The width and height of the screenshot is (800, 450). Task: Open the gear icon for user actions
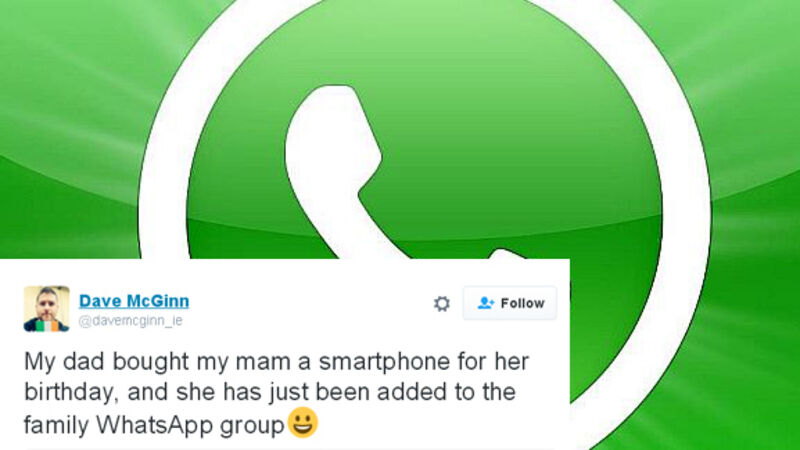click(x=442, y=304)
